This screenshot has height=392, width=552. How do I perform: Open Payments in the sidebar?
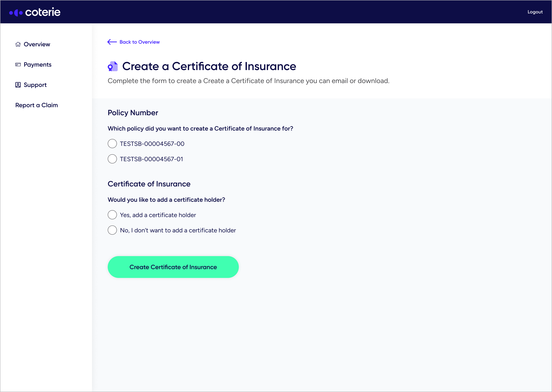(x=37, y=65)
